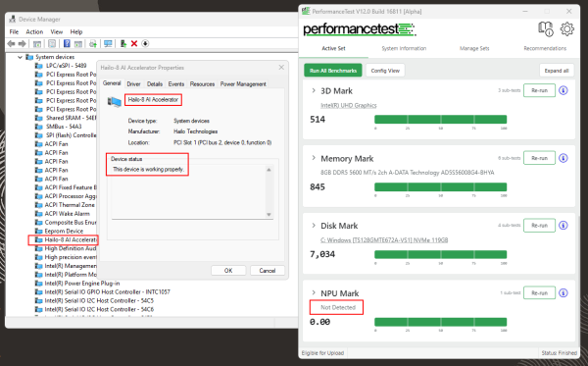The width and height of the screenshot is (588, 366).
Task: Re-run the 3D Mark benchmark
Action: coord(539,90)
